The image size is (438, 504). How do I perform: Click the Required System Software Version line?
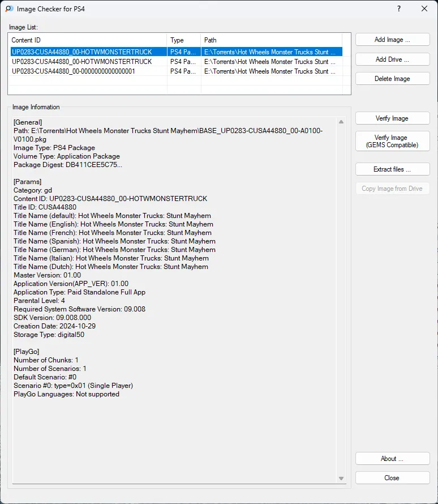(79, 309)
